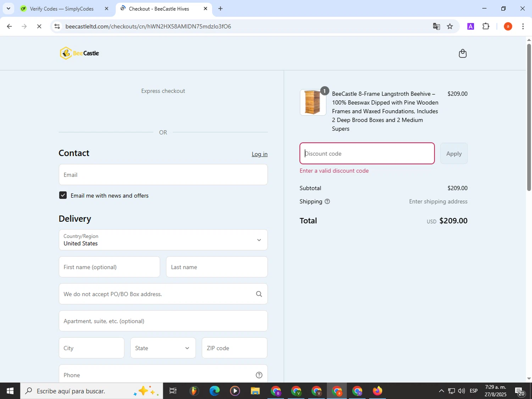Click the address search magnifier icon
This screenshot has width=532, height=399.
tap(259, 294)
